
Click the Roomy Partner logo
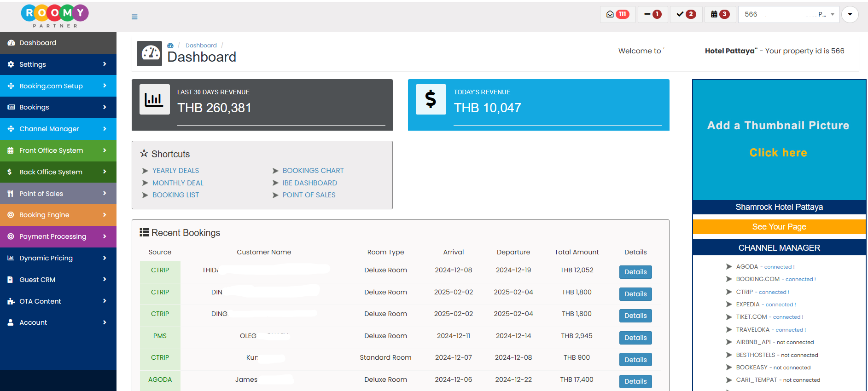(x=55, y=16)
